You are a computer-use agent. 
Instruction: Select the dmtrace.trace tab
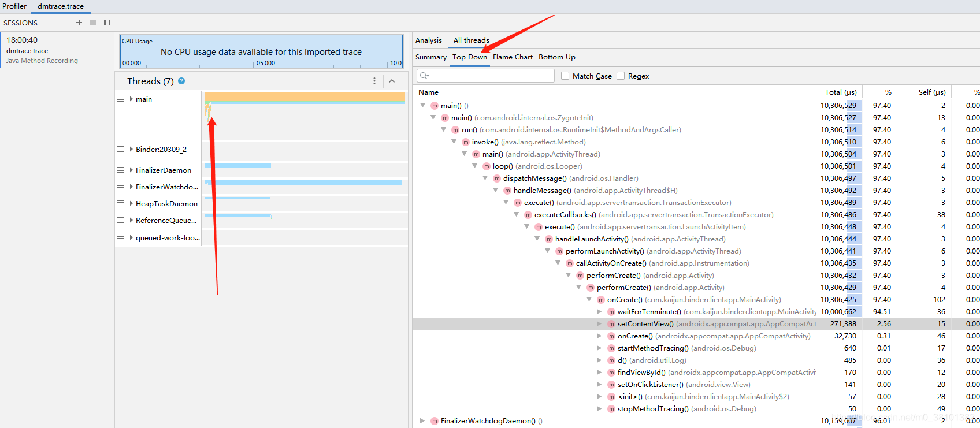(61, 6)
